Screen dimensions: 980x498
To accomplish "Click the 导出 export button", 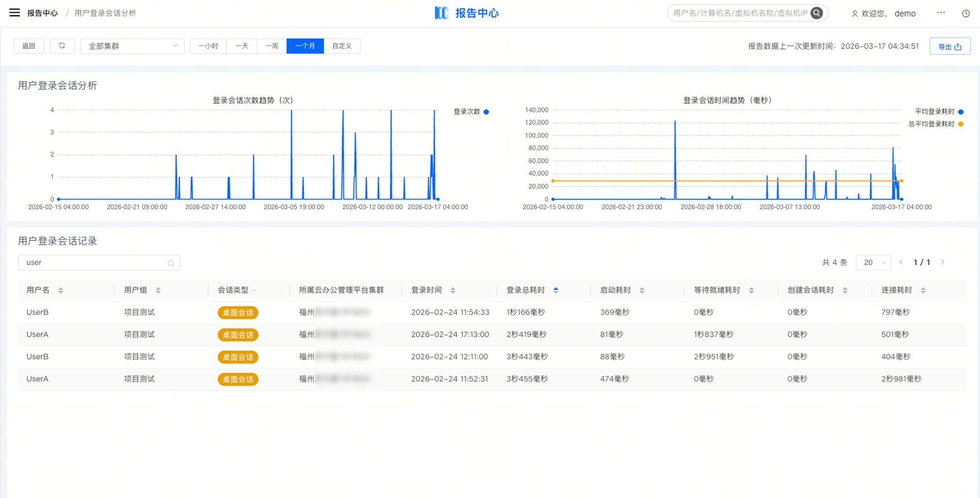I will (950, 47).
